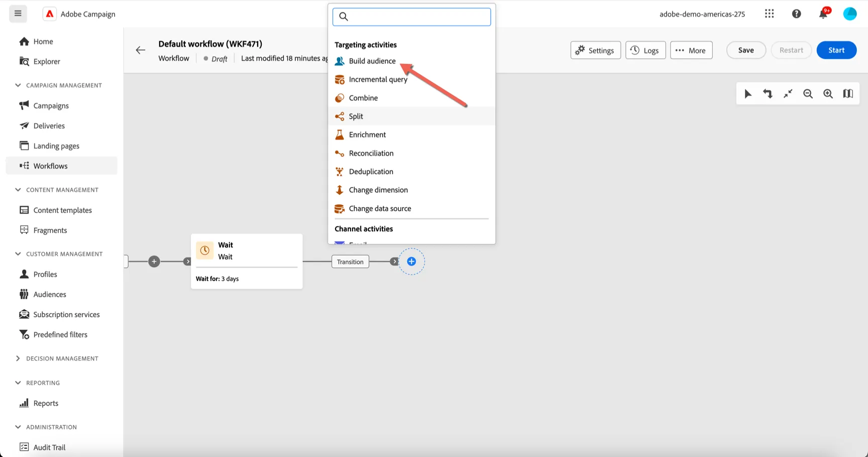Go back with the left arrow
868x457 pixels.
[x=141, y=50]
